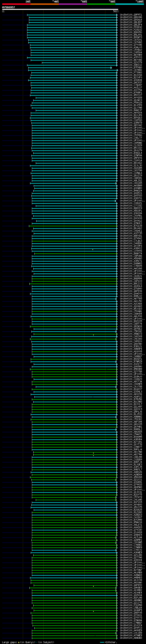Viewport: 146px width, 644px height.
Task: Click the UniRef100_B7KBP1 label
Action: [x=131, y=93]
